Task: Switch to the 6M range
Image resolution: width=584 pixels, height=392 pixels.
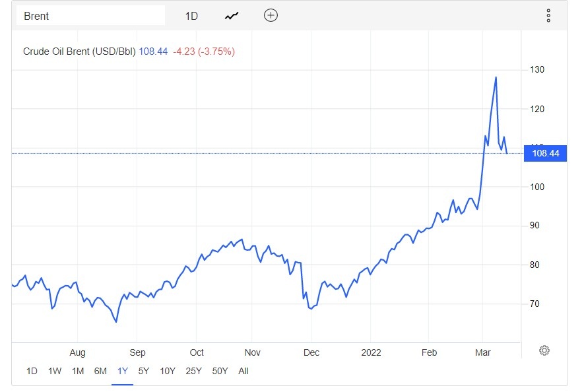Action: pos(100,371)
